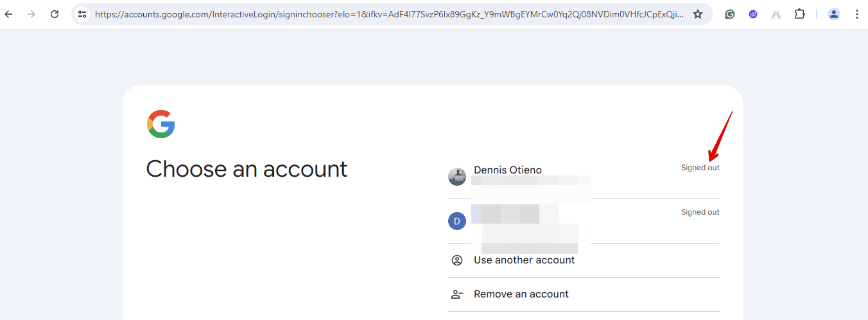Click the address bar URL
The width and height of the screenshot is (868, 320).
point(389,13)
